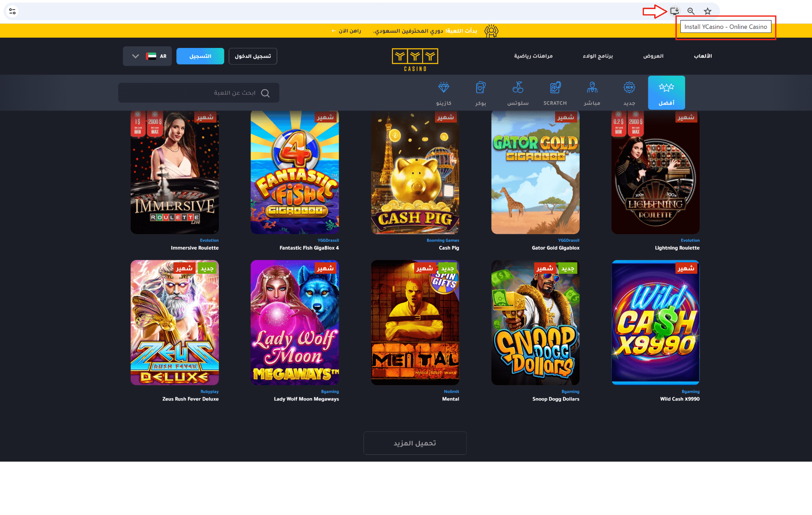The width and height of the screenshot is (812, 515).
Task: Click the zoom magnifier icon in address bar
Action: (x=691, y=11)
